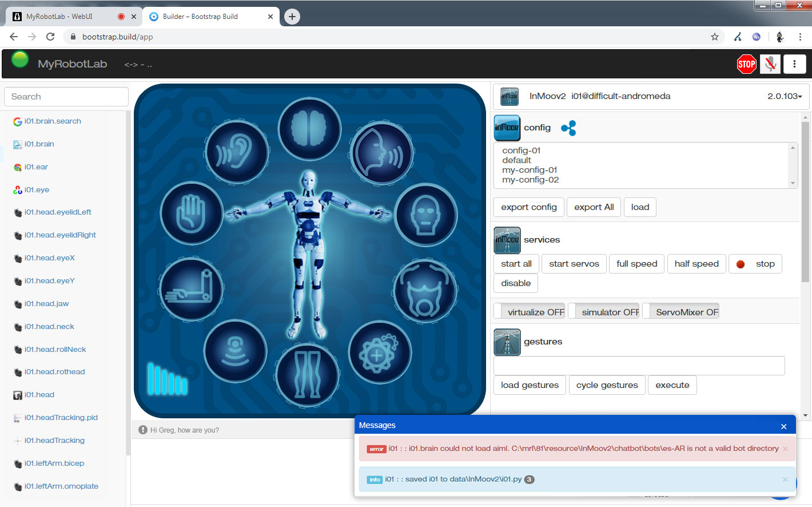Viewport: 812px width, 507px height.
Task: Click the speaking mouth icon
Action: (x=381, y=153)
